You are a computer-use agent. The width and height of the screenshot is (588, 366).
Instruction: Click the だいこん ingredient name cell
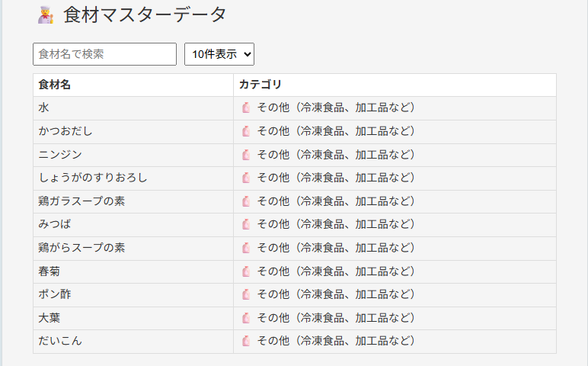tap(133, 342)
